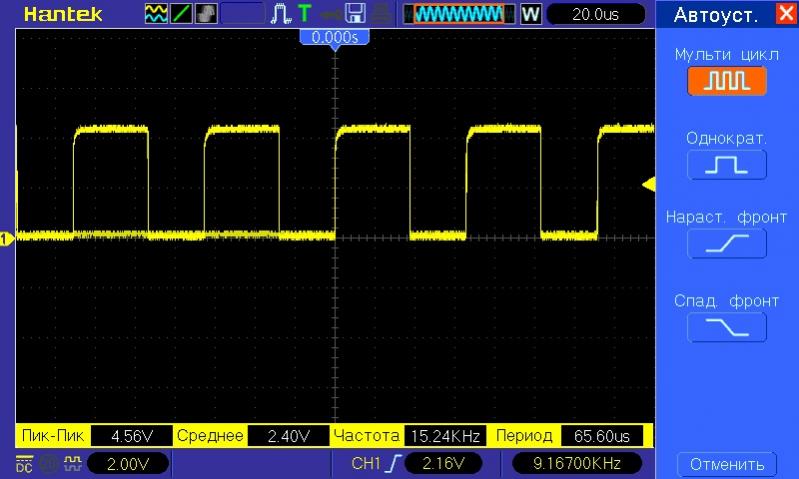Click the 20.0us timebase field
Viewport: 799px width, 479px height.
pos(595,14)
